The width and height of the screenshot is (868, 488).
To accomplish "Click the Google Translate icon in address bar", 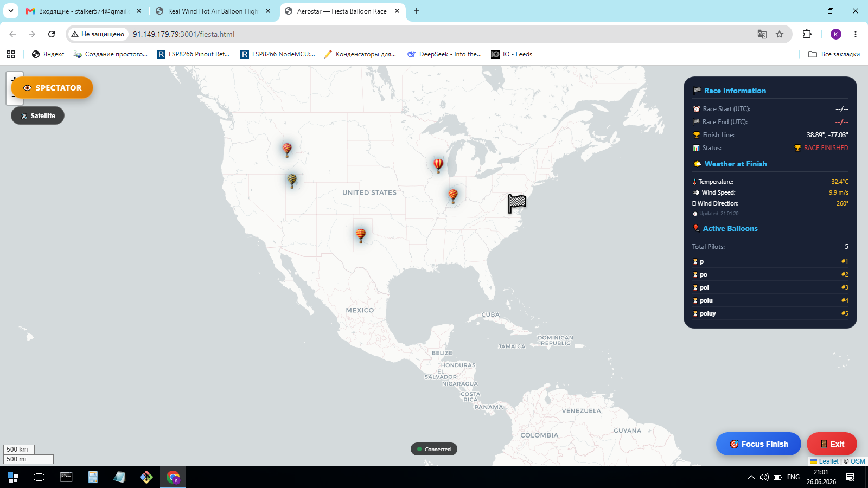I will point(762,34).
